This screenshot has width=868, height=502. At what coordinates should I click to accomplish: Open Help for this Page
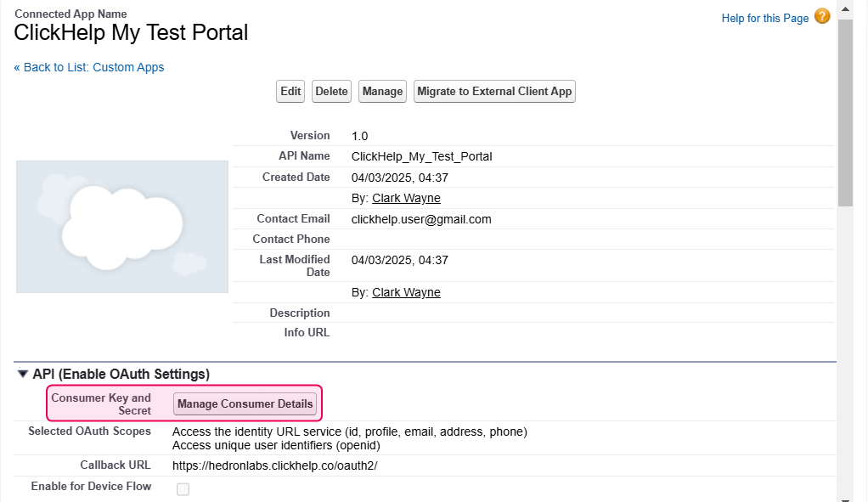(764, 18)
